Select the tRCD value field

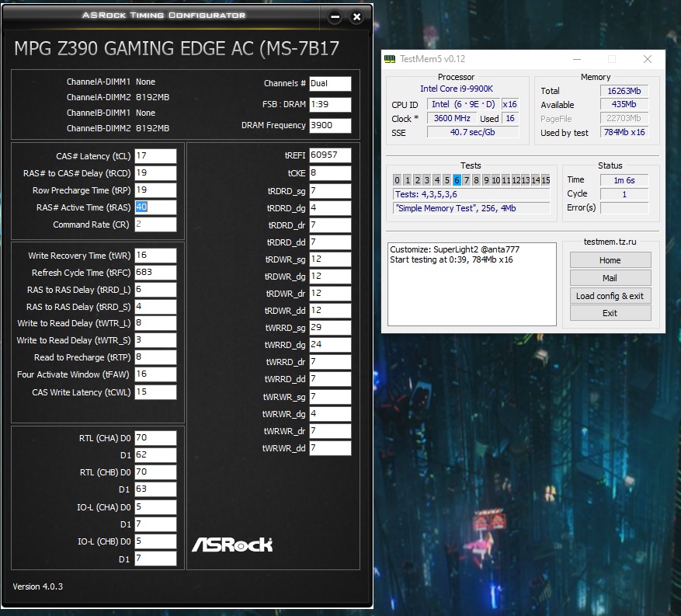pyautogui.click(x=155, y=173)
